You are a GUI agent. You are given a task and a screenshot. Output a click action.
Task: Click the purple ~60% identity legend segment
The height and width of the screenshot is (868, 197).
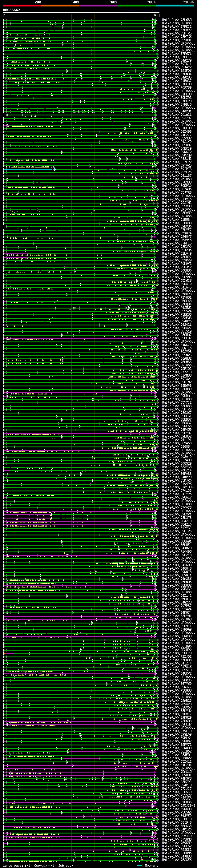click(98, 6)
